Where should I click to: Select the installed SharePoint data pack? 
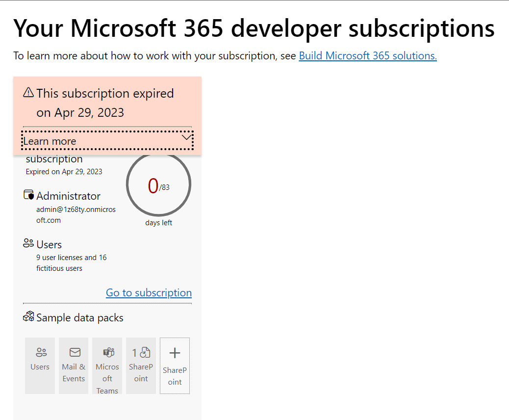coord(141,366)
